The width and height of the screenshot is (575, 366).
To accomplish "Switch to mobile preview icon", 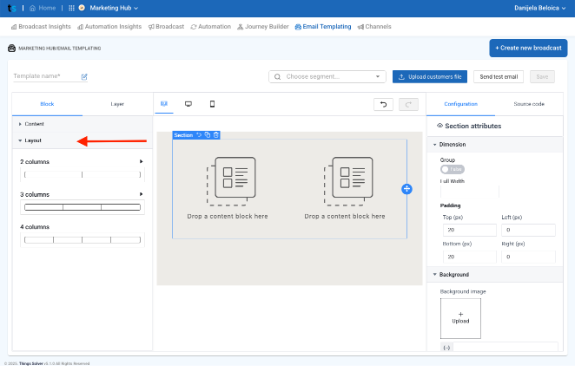I will (x=212, y=104).
